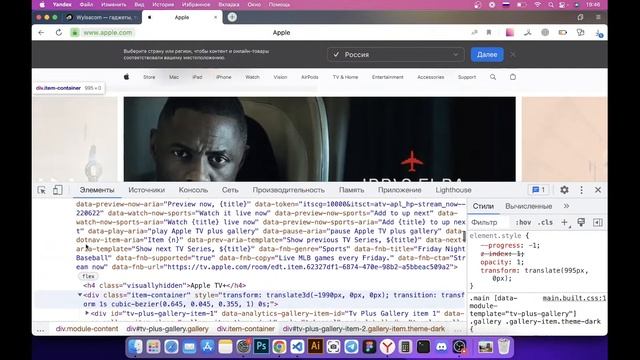
Task: Open the История menu in menu bar
Action: pyautogui.click(x=163, y=5)
